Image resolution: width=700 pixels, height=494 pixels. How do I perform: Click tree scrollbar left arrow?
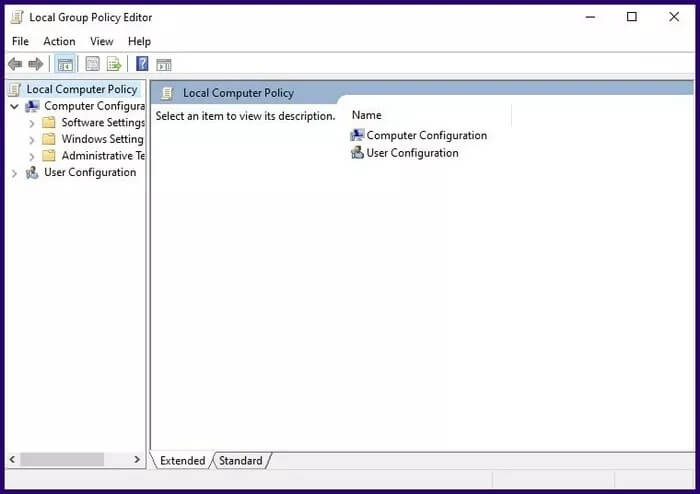[x=12, y=459]
